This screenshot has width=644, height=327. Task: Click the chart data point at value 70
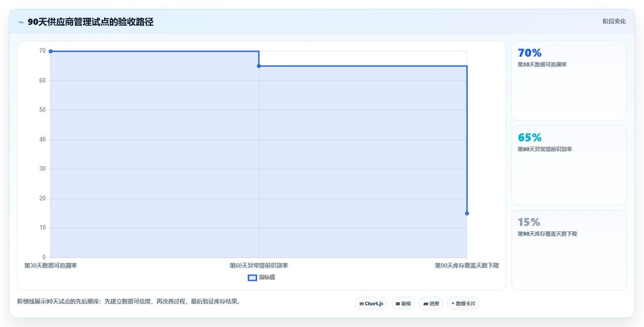tap(51, 51)
